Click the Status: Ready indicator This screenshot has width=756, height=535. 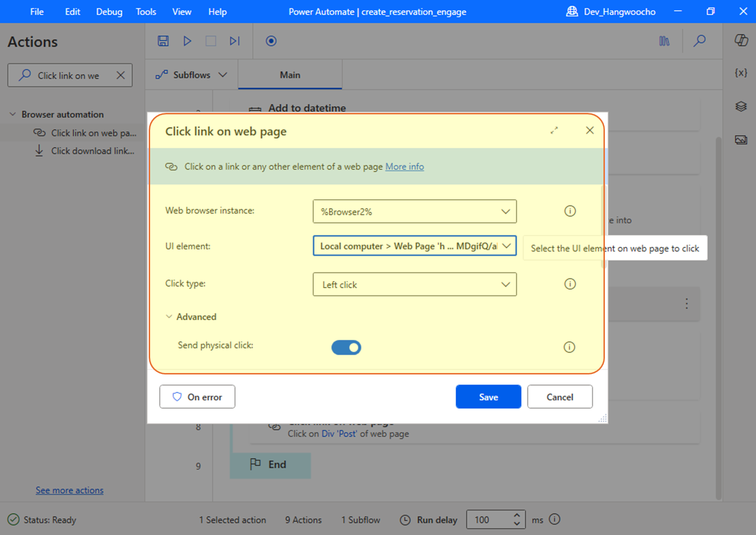(x=42, y=520)
